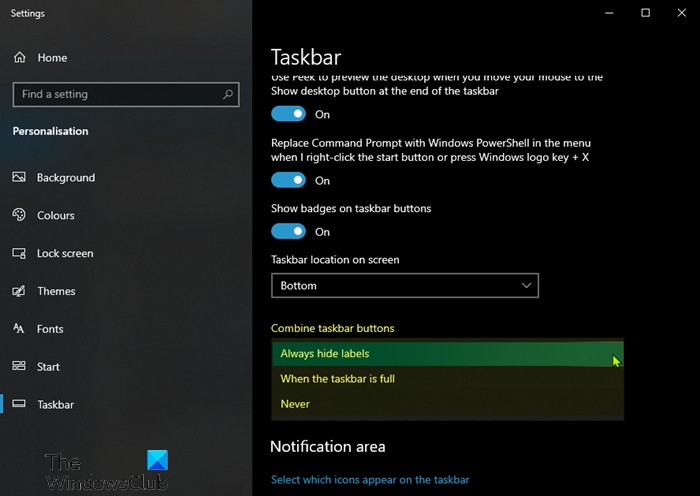Viewport: 700px width, 496px height.
Task: Click the Themes brush icon
Action: coord(19,291)
